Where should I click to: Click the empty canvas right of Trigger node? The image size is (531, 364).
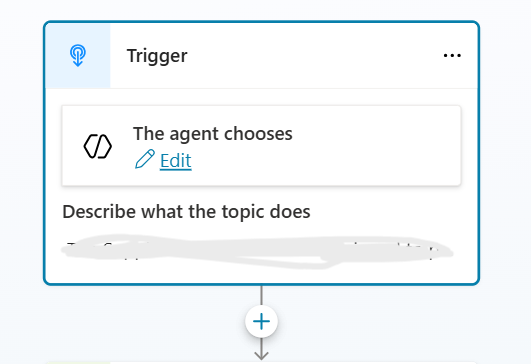point(506,152)
